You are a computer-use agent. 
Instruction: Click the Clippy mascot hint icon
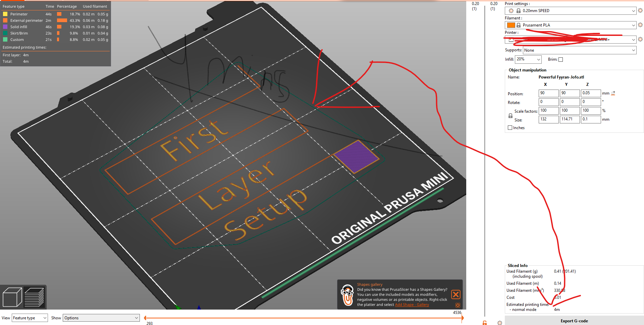pos(347,295)
